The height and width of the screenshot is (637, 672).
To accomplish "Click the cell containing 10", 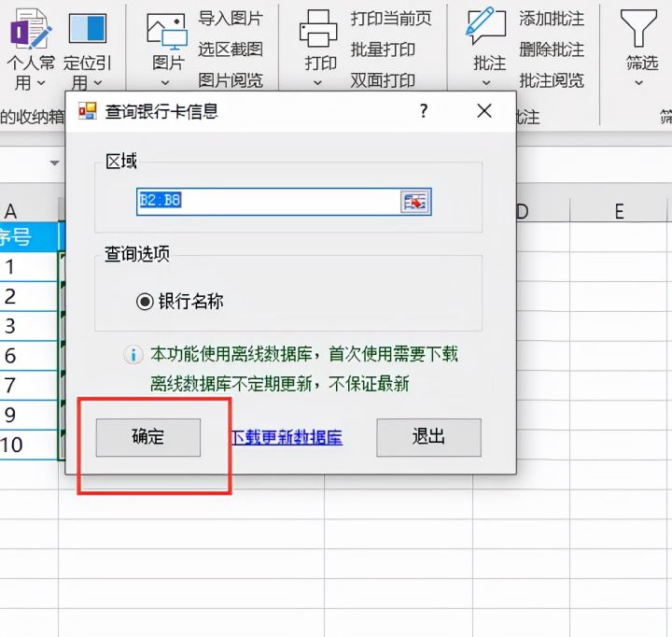I will 29,445.
